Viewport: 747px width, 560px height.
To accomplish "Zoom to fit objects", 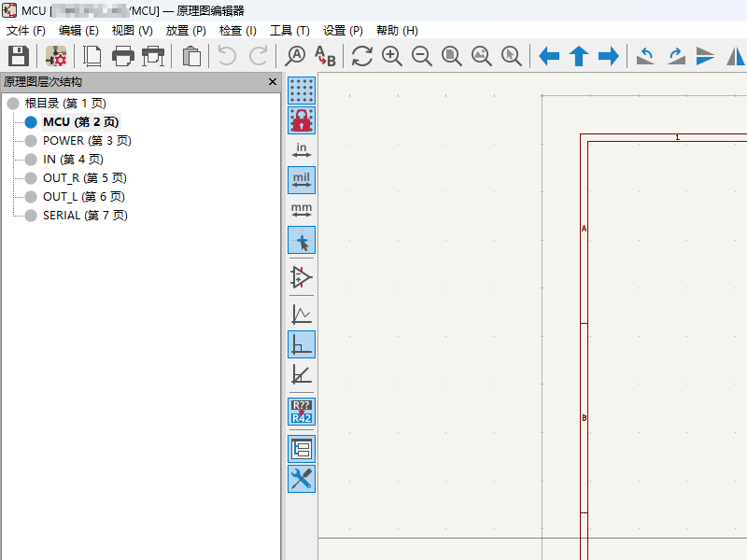I will tap(482, 56).
